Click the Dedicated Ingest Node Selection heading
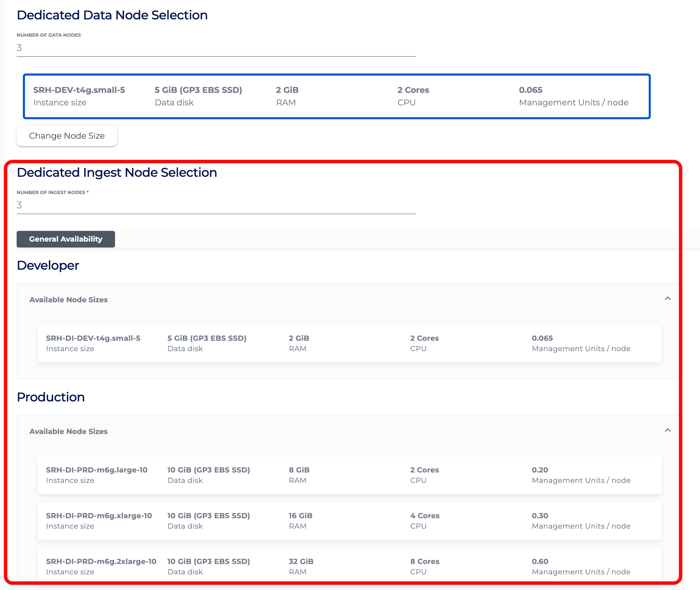 (117, 172)
